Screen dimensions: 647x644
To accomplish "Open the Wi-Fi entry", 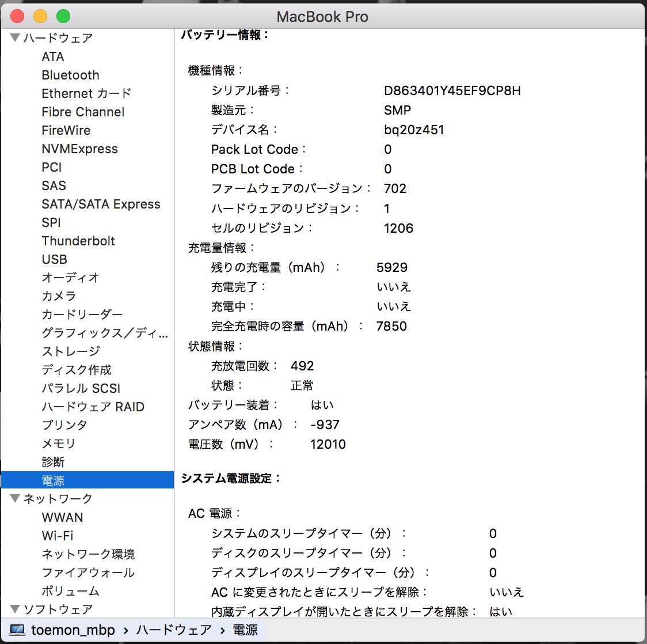I will (58, 536).
